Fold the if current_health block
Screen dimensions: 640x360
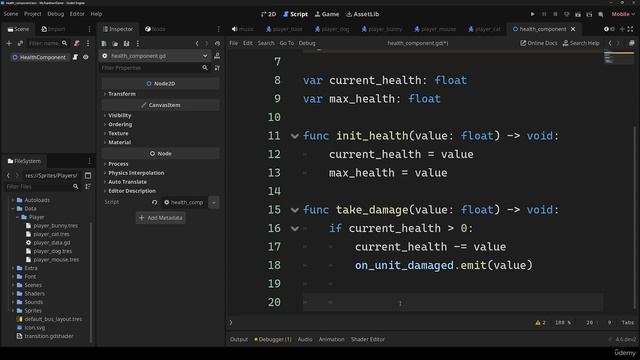pos(295,229)
